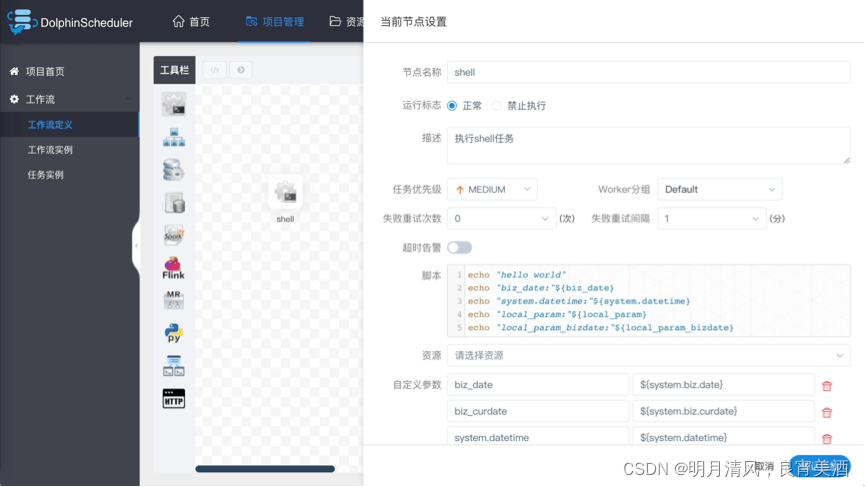
Task: Click the view code toolbar button
Action: [215, 70]
